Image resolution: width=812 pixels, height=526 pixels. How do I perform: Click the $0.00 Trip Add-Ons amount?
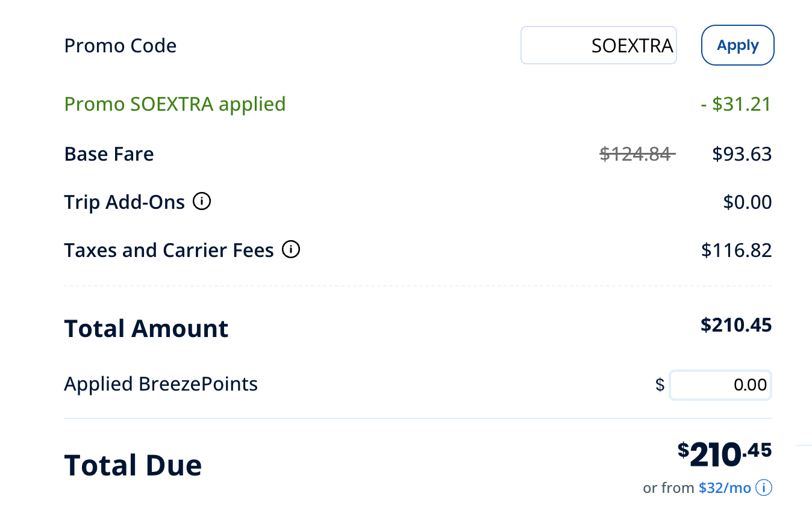coord(747,202)
